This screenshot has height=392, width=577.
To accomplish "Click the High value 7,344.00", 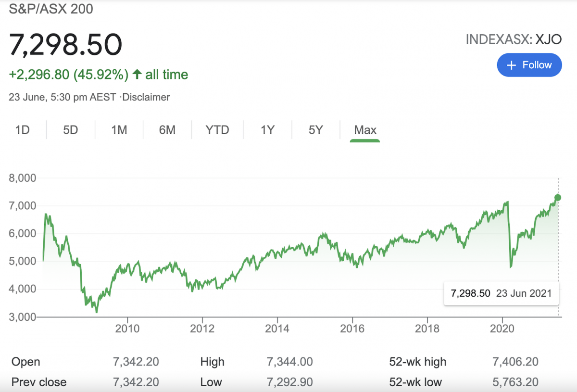I will (290, 362).
